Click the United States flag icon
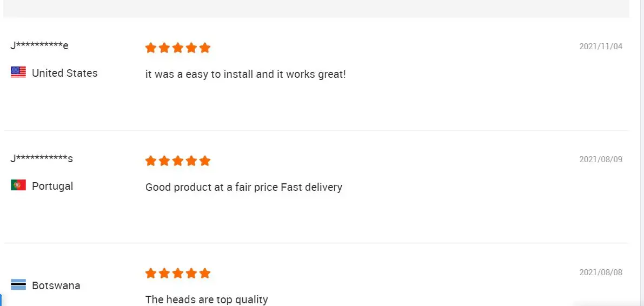The height and width of the screenshot is (306, 644). 18,72
